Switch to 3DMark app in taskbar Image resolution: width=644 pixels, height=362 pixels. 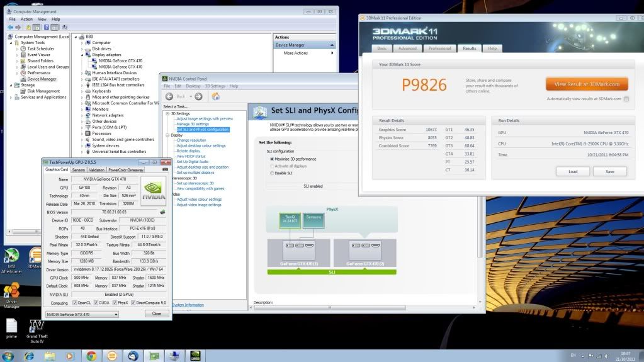tap(112, 356)
